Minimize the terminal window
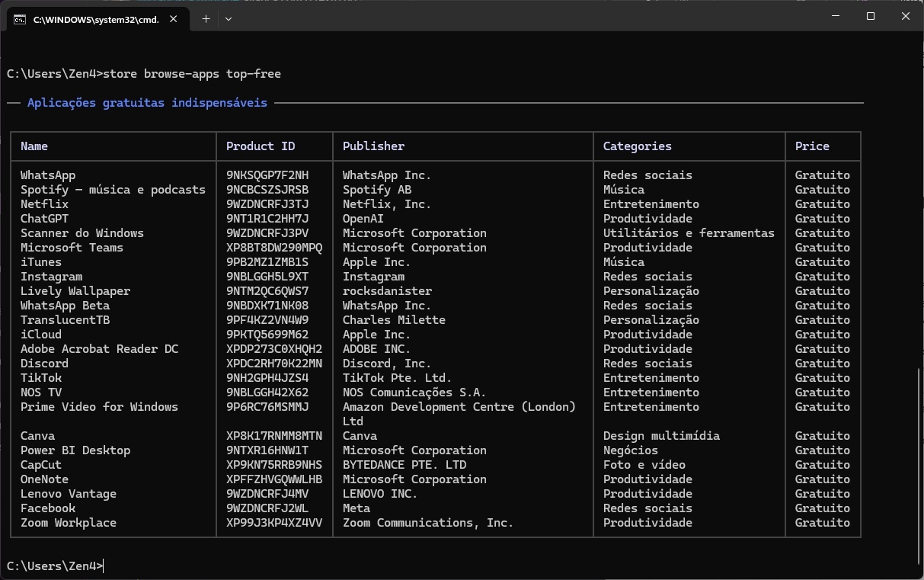The height and width of the screenshot is (580, 924). click(x=836, y=16)
